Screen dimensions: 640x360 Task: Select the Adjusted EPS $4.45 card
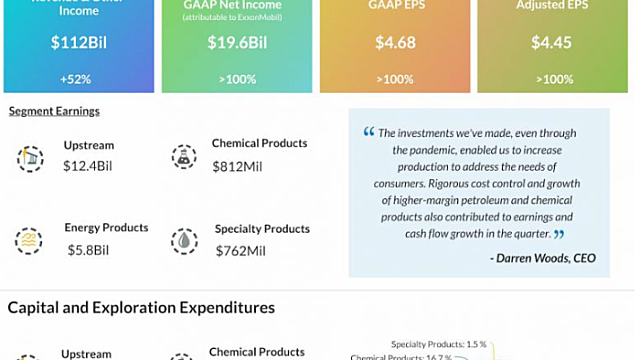(x=553, y=46)
